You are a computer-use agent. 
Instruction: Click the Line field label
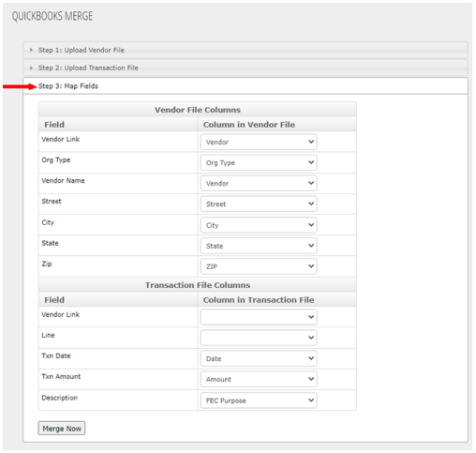point(48,335)
